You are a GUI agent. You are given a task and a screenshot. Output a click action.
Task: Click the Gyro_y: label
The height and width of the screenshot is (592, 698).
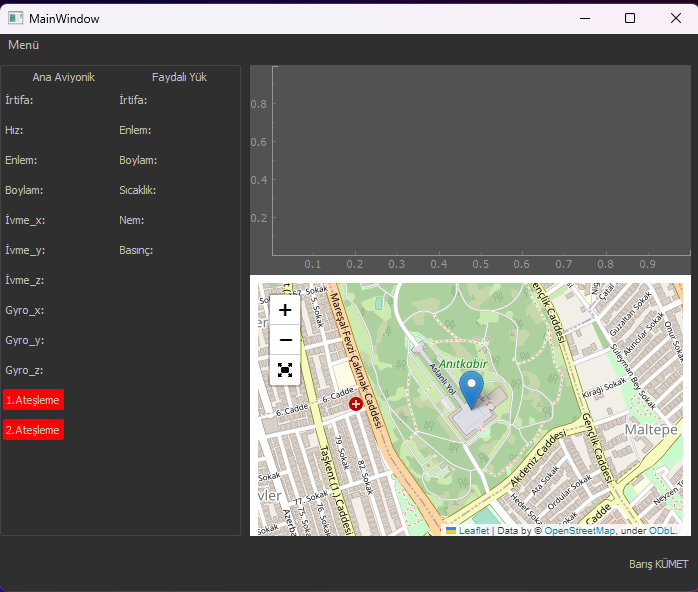pyautogui.click(x=24, y=341)
